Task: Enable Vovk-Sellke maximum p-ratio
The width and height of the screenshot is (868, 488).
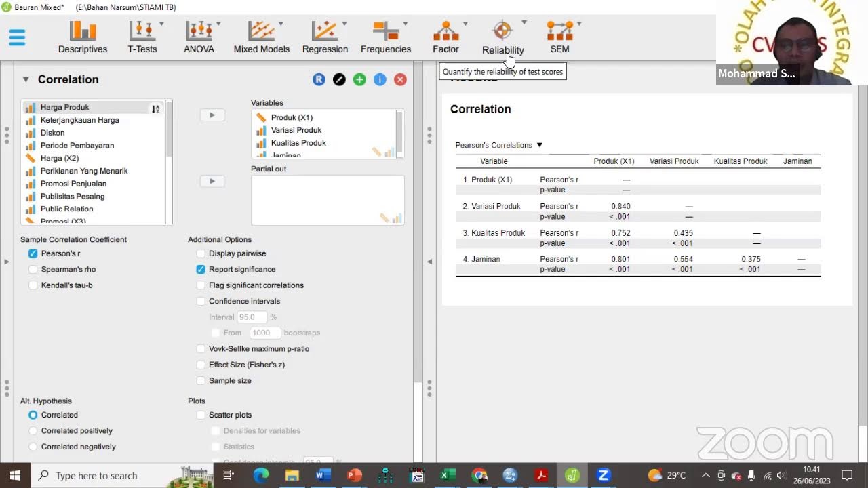Action: (x=201, y=348)
